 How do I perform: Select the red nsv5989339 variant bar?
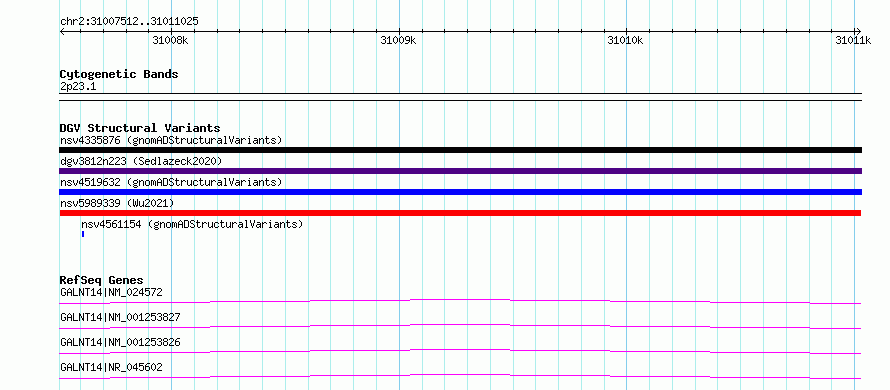(460, 213)
